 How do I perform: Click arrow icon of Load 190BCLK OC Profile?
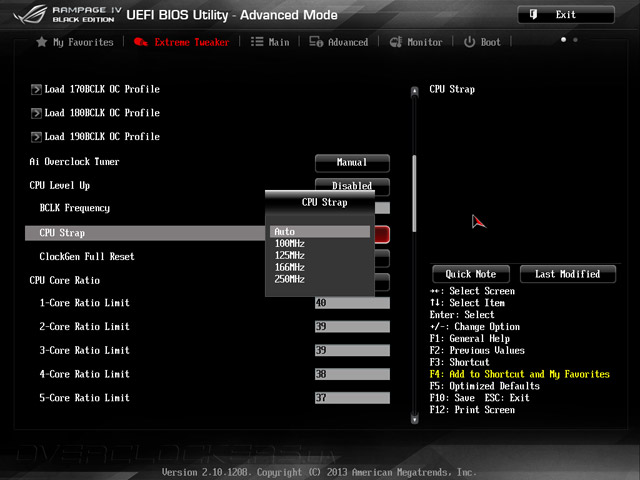point(36,136)
